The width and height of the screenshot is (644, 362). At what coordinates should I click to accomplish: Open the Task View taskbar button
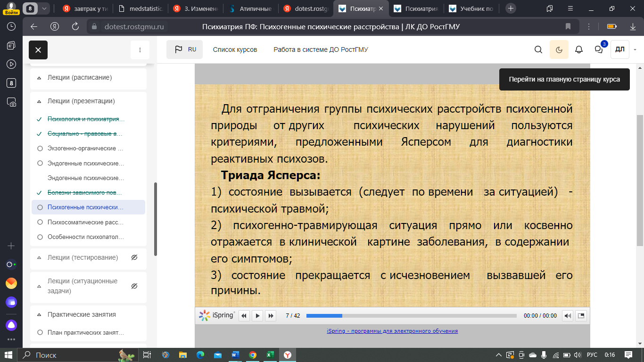147,355
